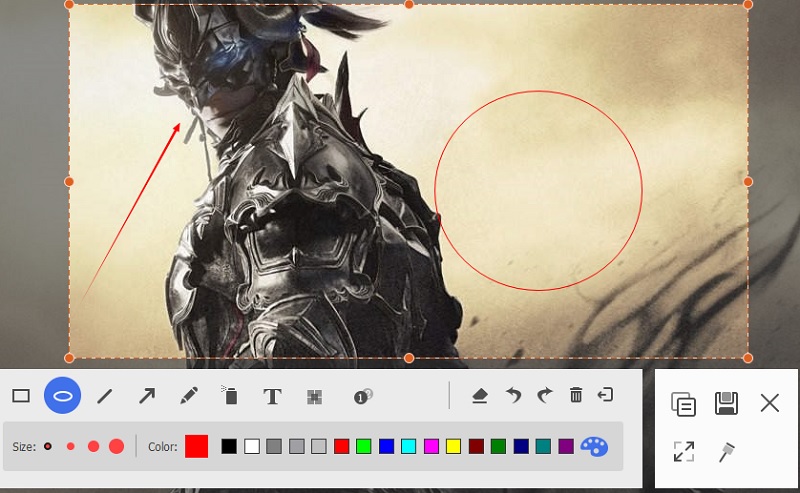Image resolution: width=800 pixels, height=493 pixels.
Task: Choose the smallest brush size
Action: pos(48,447)
